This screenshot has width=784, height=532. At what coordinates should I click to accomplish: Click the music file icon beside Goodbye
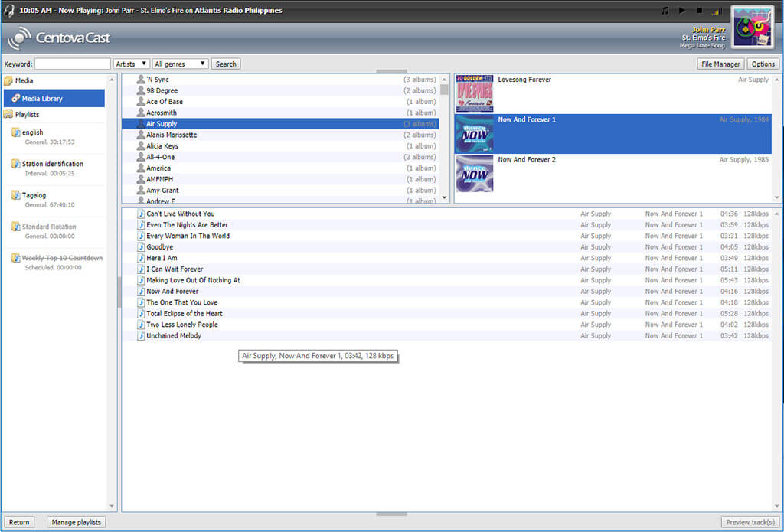tap(141, 247)
